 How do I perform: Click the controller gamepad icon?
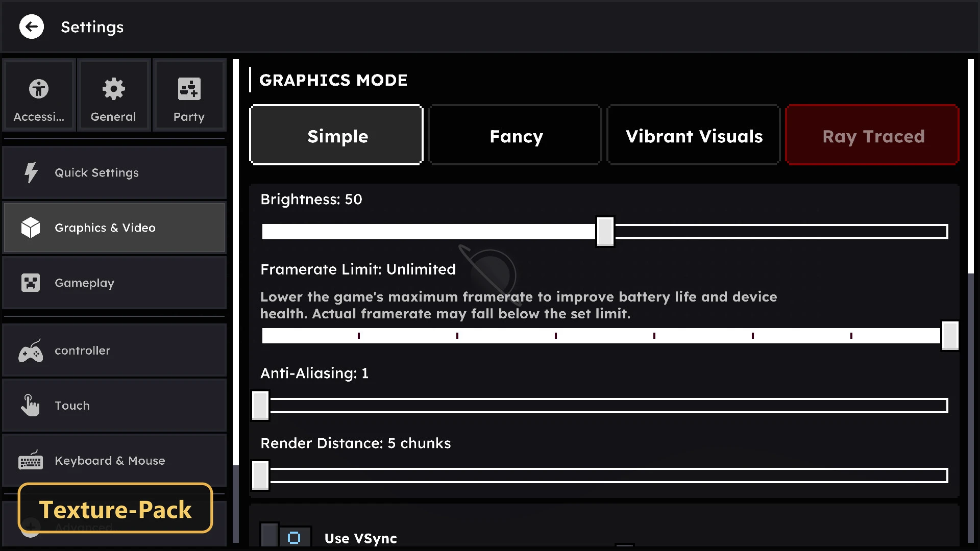(x=31, y=351)
